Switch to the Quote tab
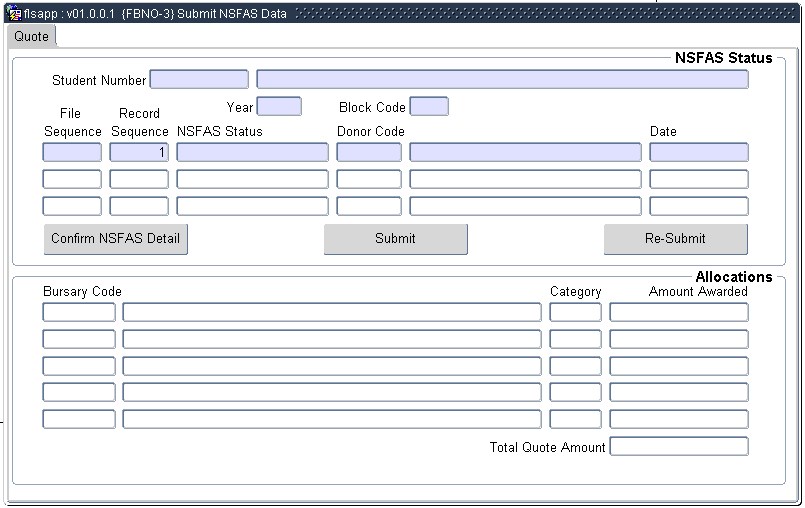This screenshot has height=508, width=805. click(x=31, y=36)
